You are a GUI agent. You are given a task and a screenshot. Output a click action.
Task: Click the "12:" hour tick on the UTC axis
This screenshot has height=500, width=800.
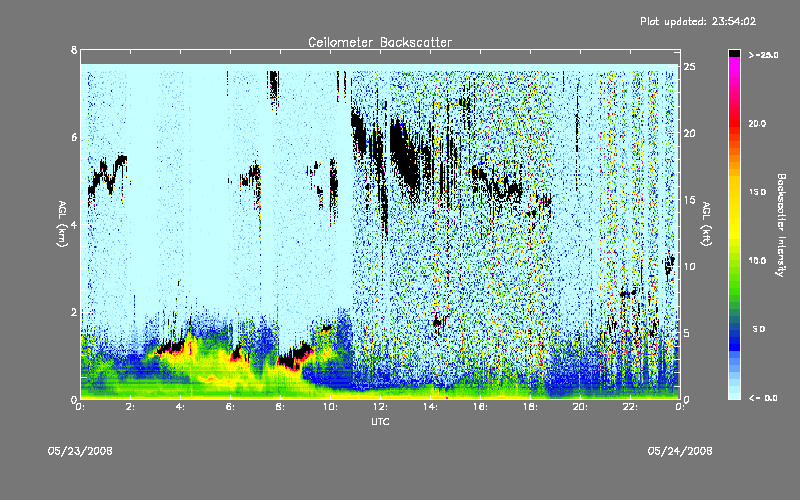tap(381, 407)
